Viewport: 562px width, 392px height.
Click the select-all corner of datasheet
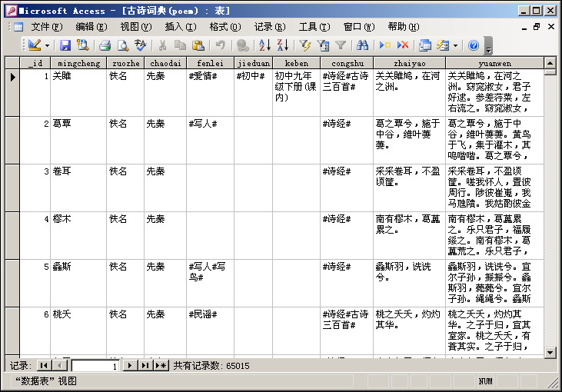coord(12,64)
